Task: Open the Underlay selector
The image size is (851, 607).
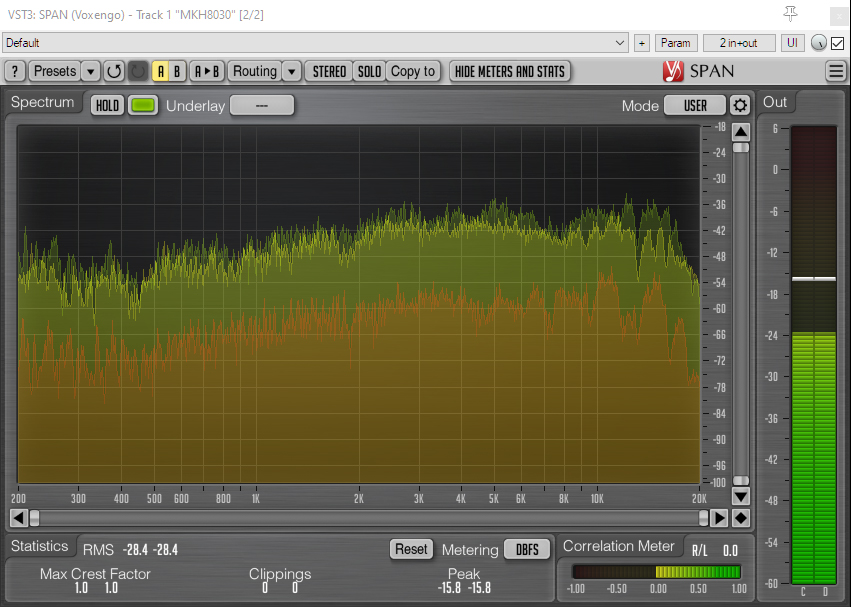Action: 262,105
